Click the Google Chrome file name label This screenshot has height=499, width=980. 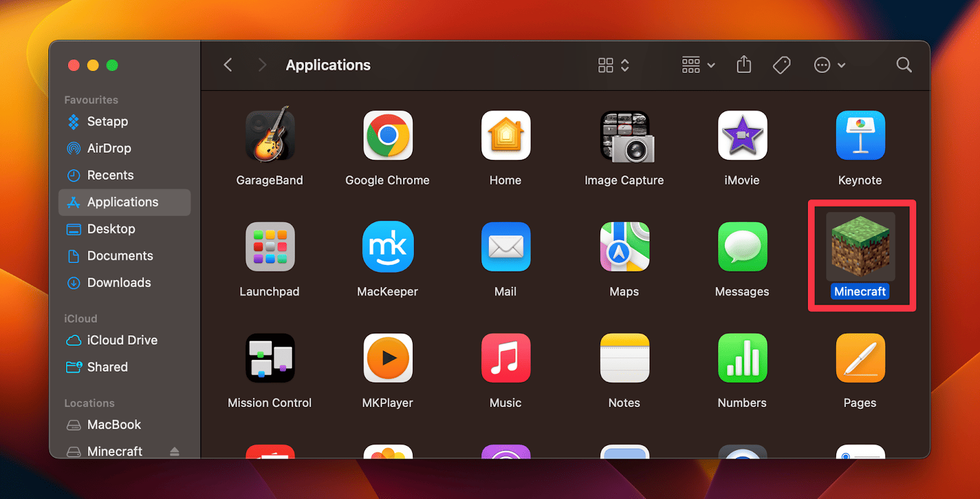pyautogui.click(x=388, y=180)
